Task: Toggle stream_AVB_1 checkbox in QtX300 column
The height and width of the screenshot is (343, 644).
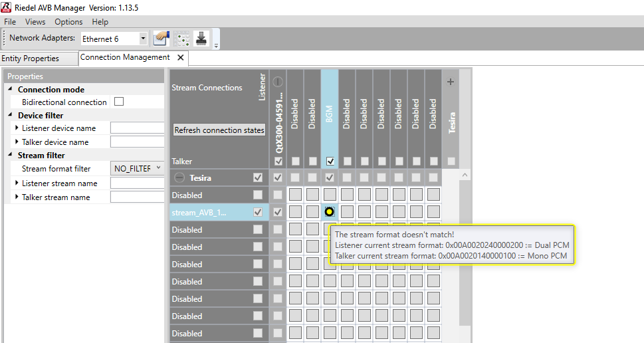Action: (x=278, y=212)
